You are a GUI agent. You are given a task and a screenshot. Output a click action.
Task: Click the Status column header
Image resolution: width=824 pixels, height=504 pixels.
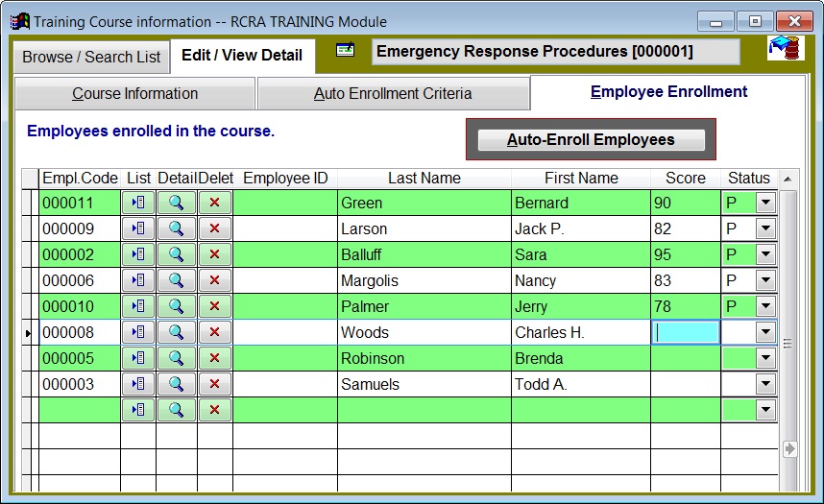pos(749,179)
